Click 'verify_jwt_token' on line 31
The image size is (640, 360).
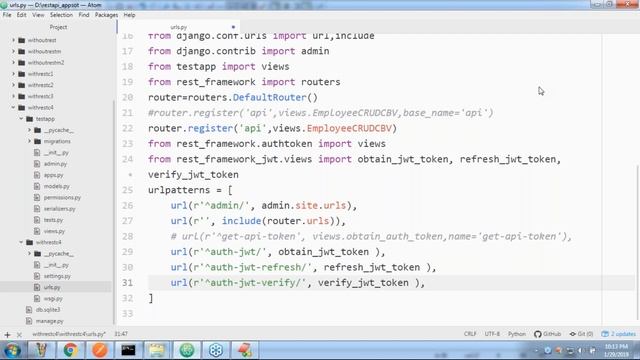coord(363,282)
